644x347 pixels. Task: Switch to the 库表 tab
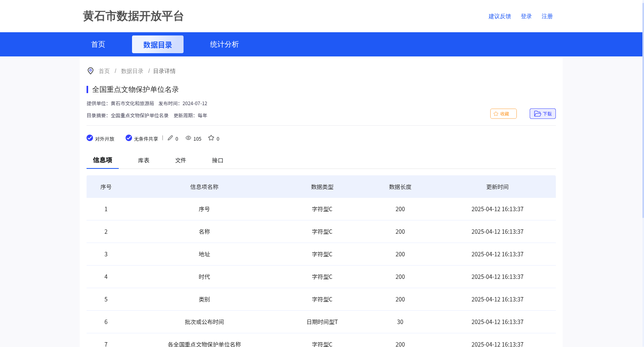(x=144, y=160)
